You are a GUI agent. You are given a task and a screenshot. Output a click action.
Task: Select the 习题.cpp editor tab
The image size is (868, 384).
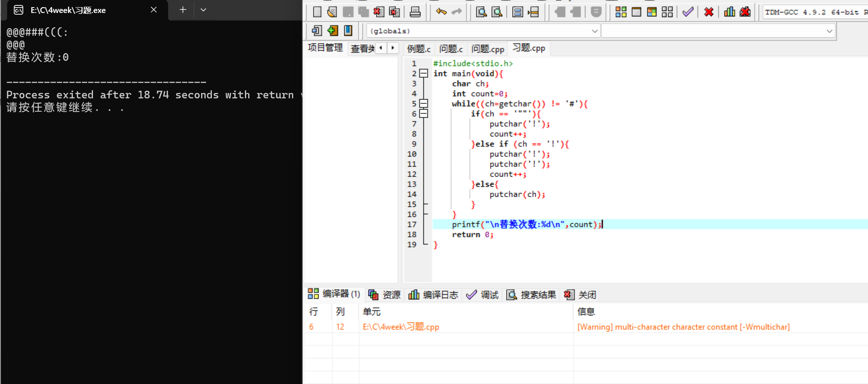[529, 48]
